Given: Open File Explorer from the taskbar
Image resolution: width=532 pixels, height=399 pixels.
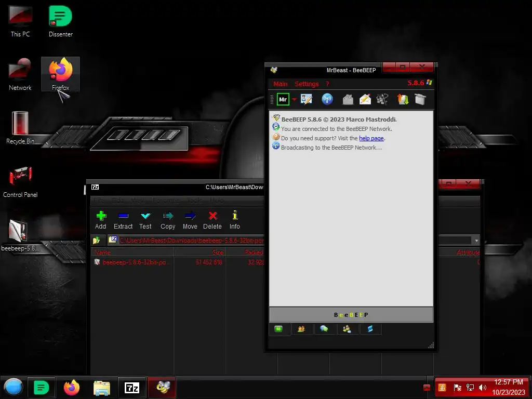Looking at the screenshot, I should pyautogui.click(x=101, y=388).
